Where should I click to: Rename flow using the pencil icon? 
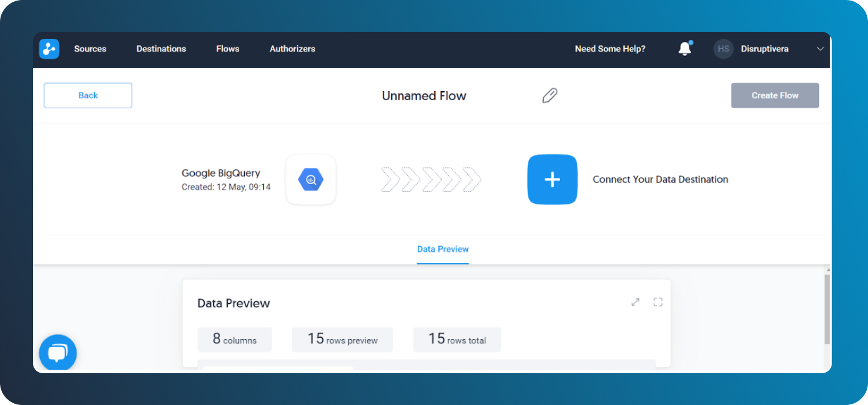549,95
